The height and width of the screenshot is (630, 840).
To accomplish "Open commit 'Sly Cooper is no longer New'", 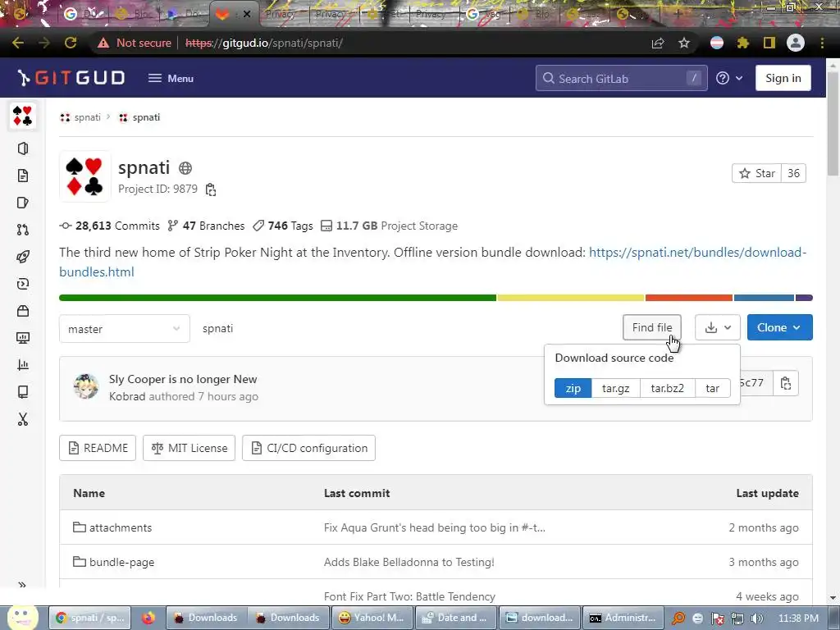I will tap(183, 379).
